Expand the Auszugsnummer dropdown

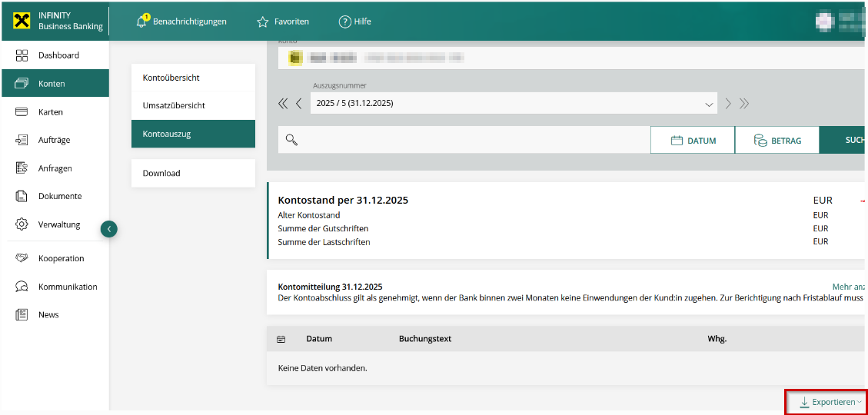coord(709,104)
